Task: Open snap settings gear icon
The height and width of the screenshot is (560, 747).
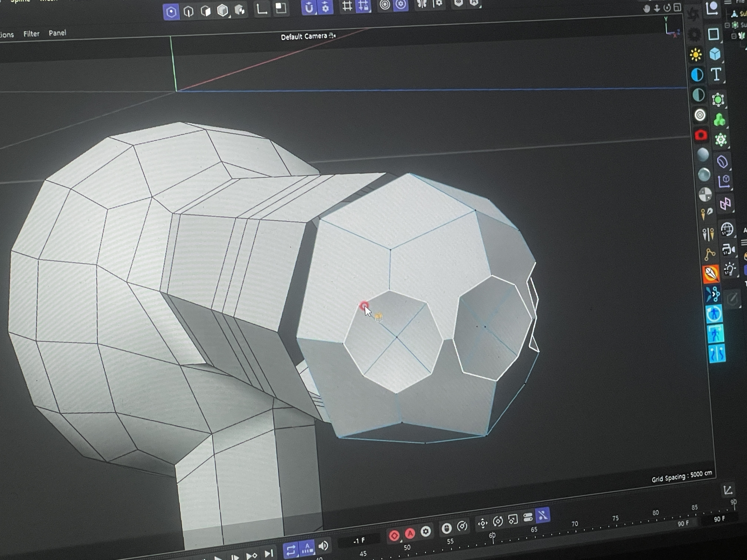Action: coord(326,7)
